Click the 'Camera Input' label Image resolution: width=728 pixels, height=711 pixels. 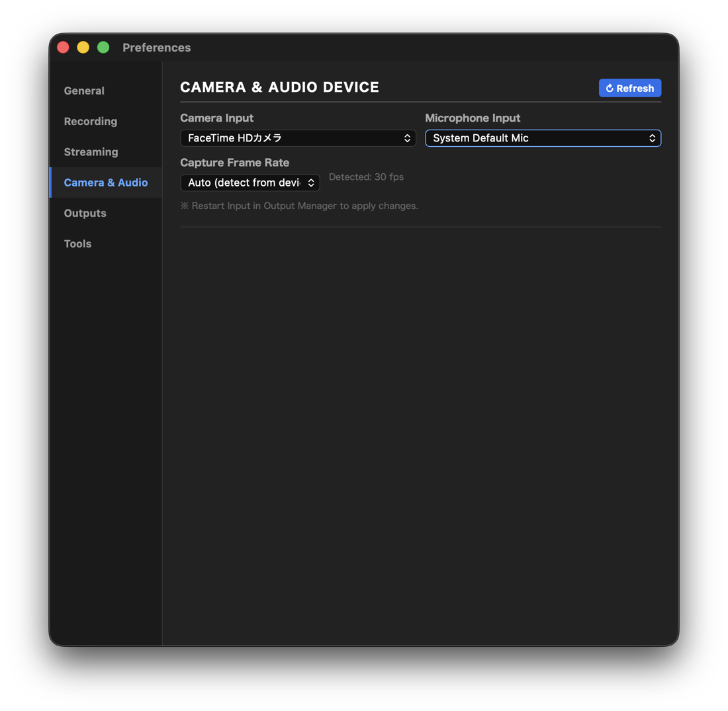pyautogui.click(x=217, y=118)
